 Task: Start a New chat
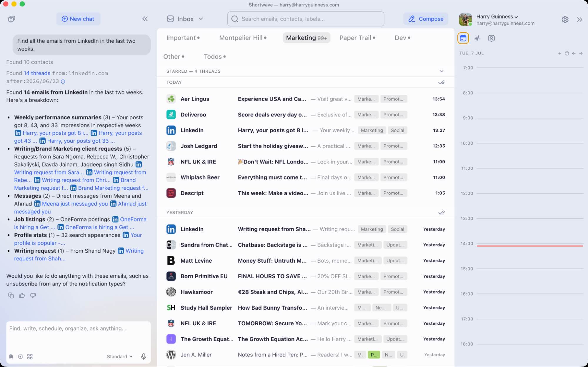(x=78, y=19)
